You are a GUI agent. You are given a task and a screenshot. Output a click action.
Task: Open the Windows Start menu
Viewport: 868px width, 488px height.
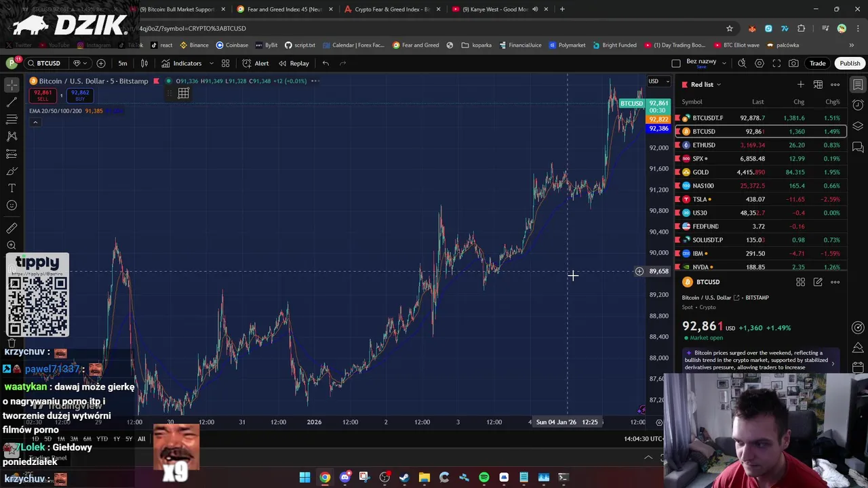click(x=305, y=478)
